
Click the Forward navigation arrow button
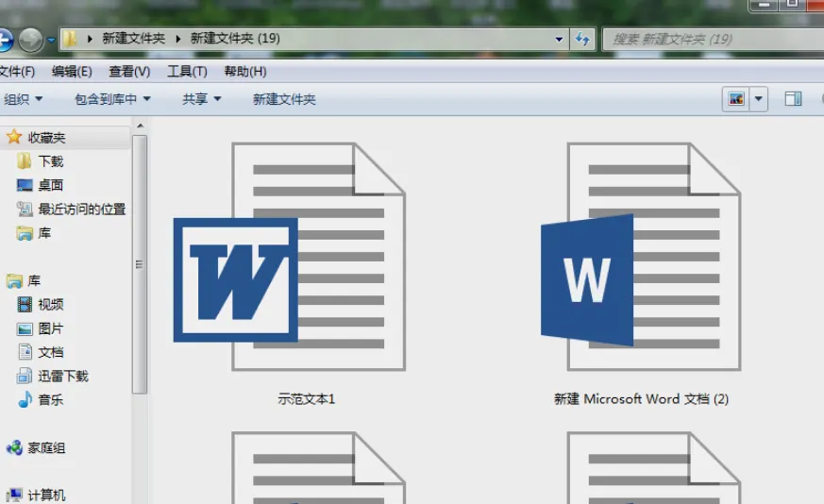tap(30, 40)
